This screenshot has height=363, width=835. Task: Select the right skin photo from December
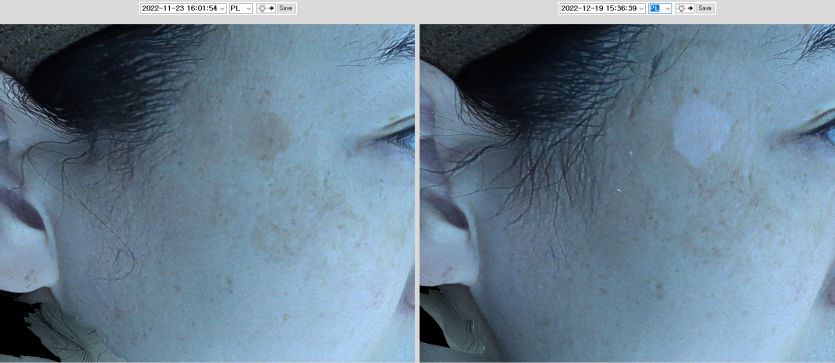tap(627, 193)
